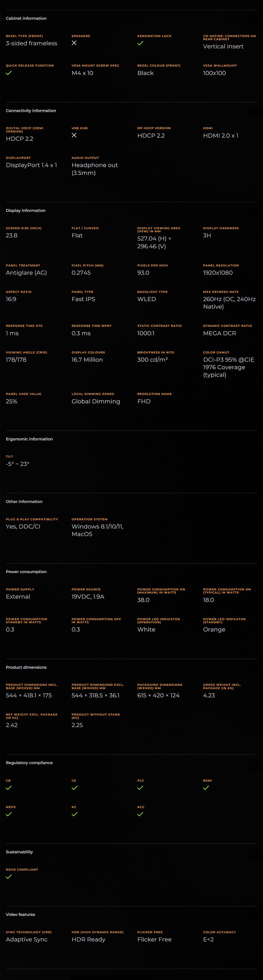Click the Display information section heading
Viewport: 263px width, 980px height.
(x=26, y=210)
